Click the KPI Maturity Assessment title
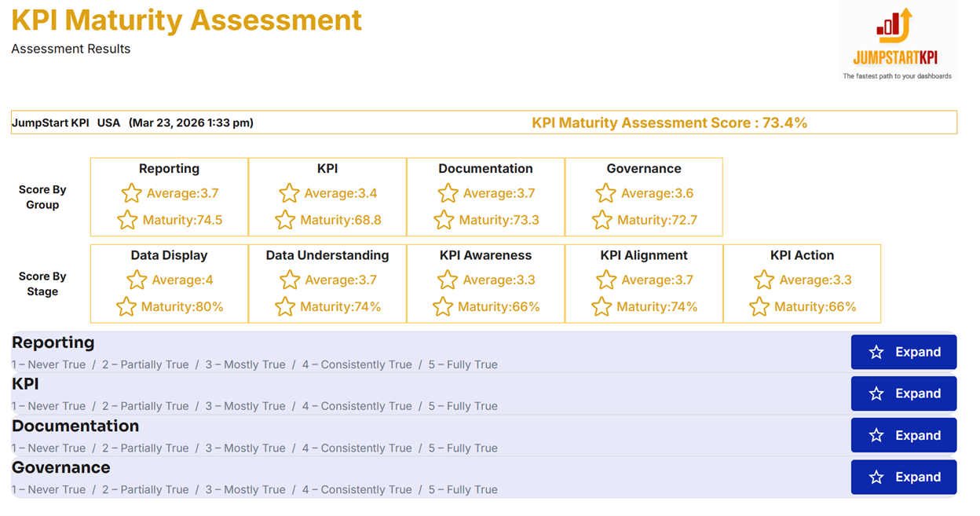980x516 pixels. coord(186,20)
